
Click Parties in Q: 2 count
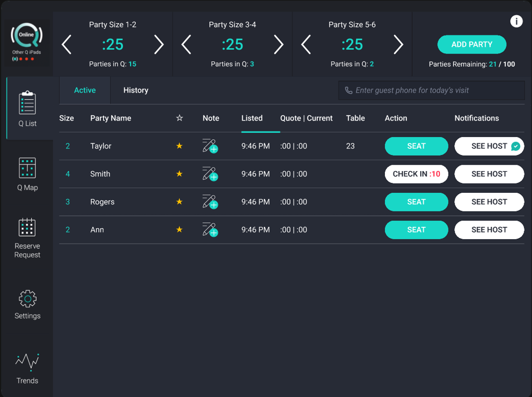[x=352, y=64]
